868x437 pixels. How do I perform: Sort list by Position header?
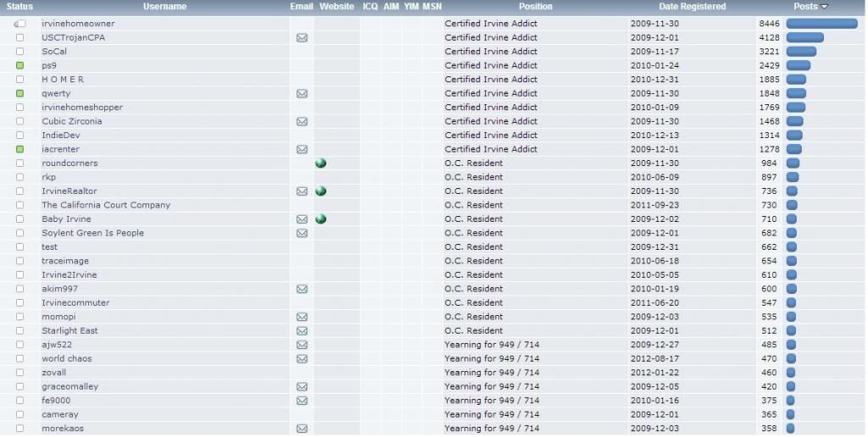(536, 7)
